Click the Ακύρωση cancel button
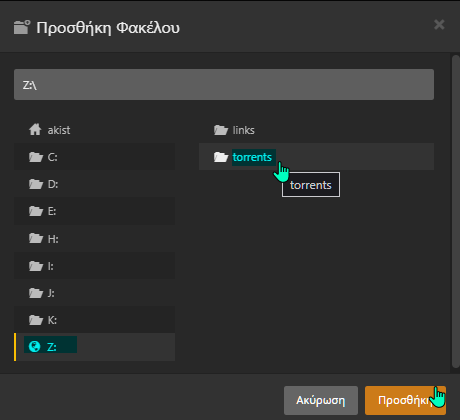 tap(321, 400)
